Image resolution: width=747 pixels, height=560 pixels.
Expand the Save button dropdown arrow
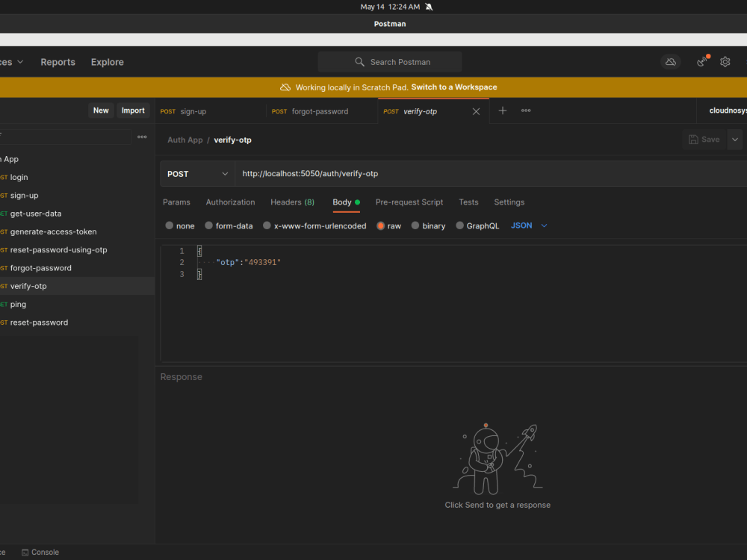[735, 139]
